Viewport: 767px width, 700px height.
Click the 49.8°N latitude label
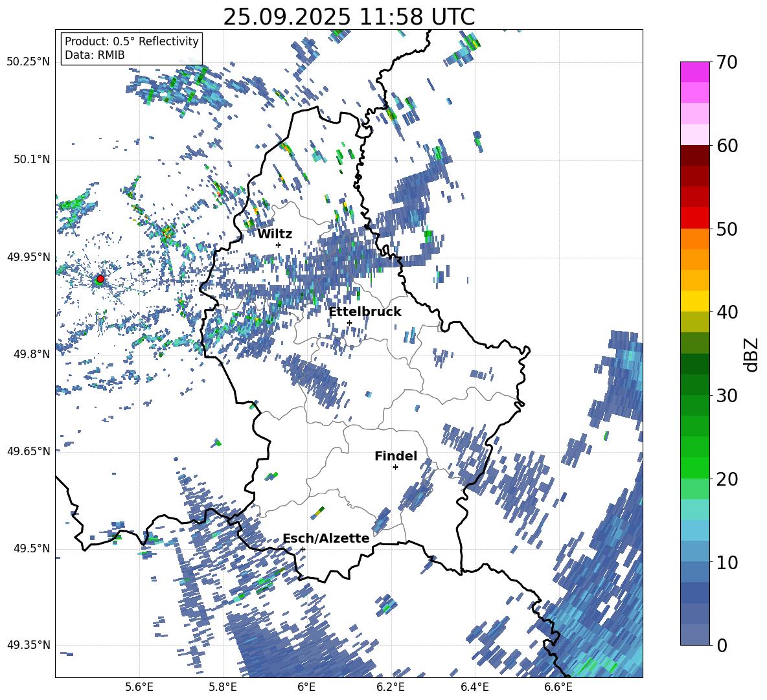point(31,354)
